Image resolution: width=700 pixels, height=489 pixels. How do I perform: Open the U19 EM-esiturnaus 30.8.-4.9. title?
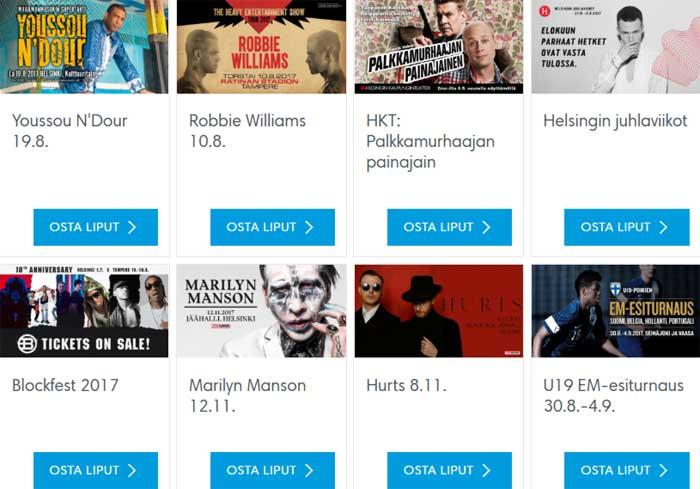click(x=613, y=395)
